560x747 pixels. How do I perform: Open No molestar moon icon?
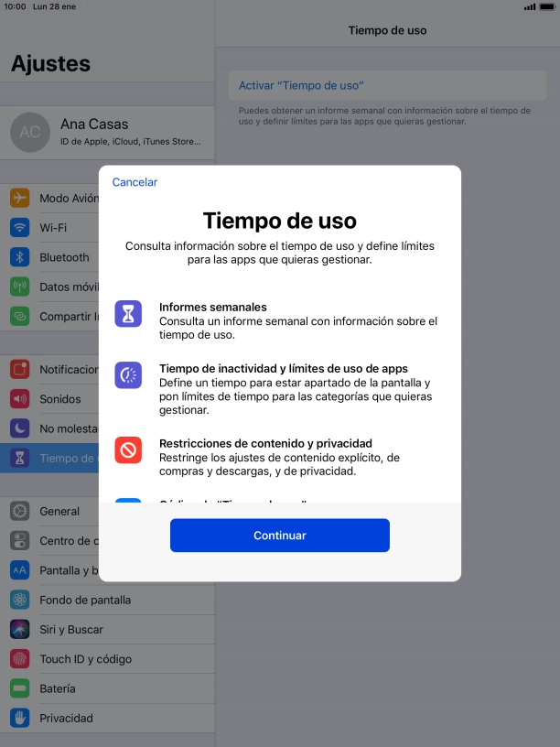point(19,428)
